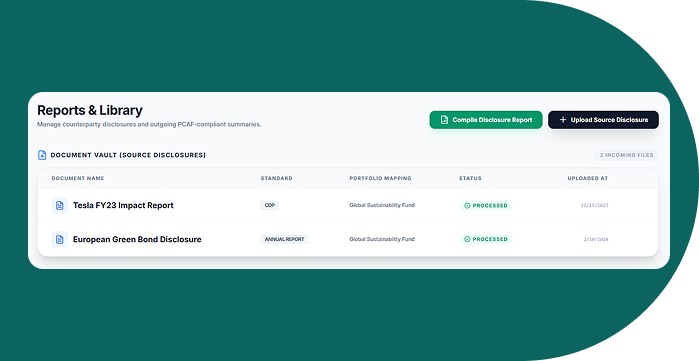Click the European Green Bond file icon
The width and height of the screenshot is (699, 361).
point(60,239)
